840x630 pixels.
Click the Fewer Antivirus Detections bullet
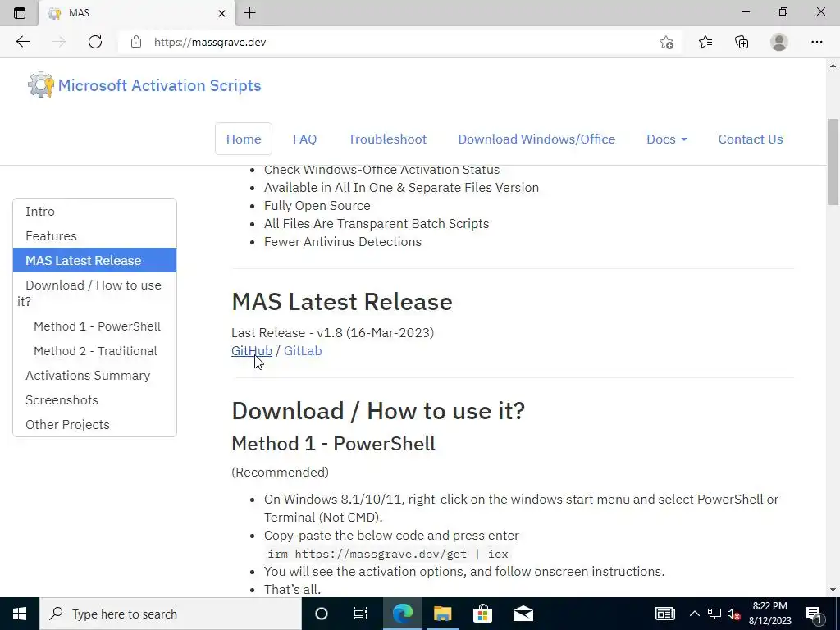pyautogui.click(x=343, y=242)
